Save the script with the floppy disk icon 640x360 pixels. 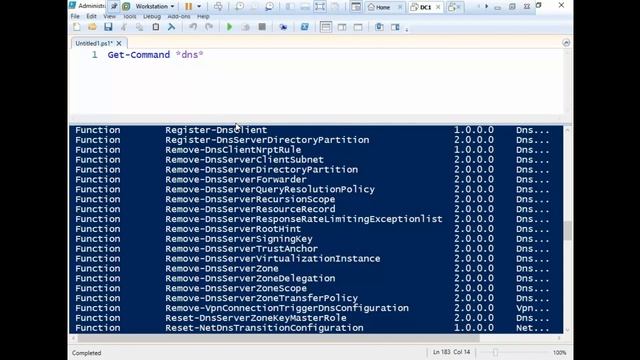(108, 27)
